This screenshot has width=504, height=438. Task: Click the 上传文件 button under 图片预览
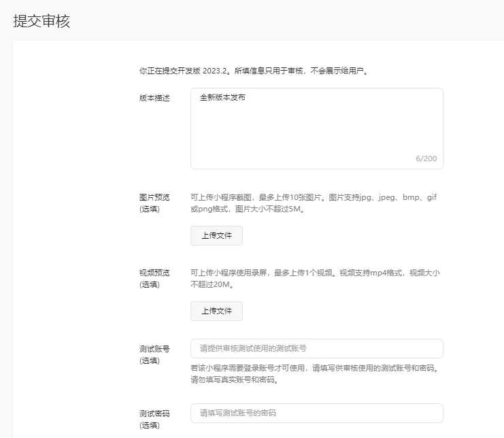click(x=216, y=236)
